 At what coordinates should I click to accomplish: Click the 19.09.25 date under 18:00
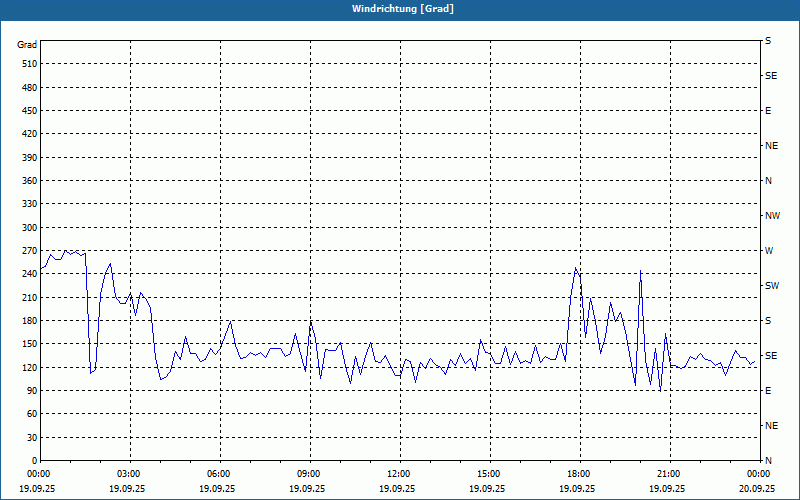[577, 488]
